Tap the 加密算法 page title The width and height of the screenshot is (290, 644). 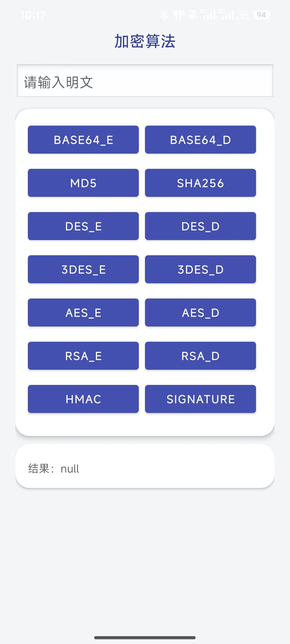[145, 41]
